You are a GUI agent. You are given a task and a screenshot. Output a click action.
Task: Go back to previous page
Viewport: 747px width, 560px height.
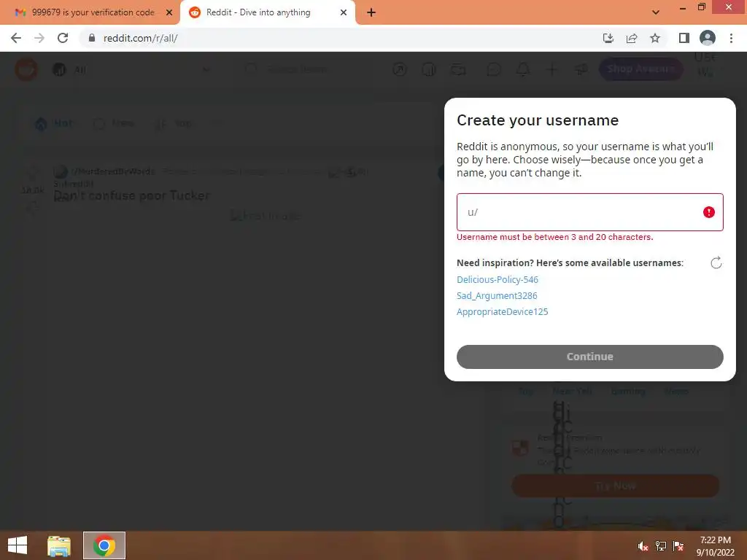click(x=16, y=38)
